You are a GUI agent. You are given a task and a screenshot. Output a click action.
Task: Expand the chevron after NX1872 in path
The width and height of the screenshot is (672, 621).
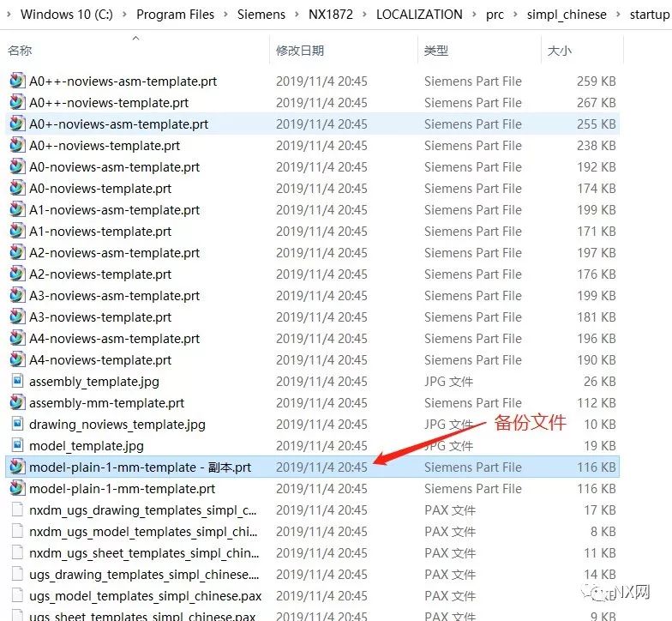coord(364,14)
